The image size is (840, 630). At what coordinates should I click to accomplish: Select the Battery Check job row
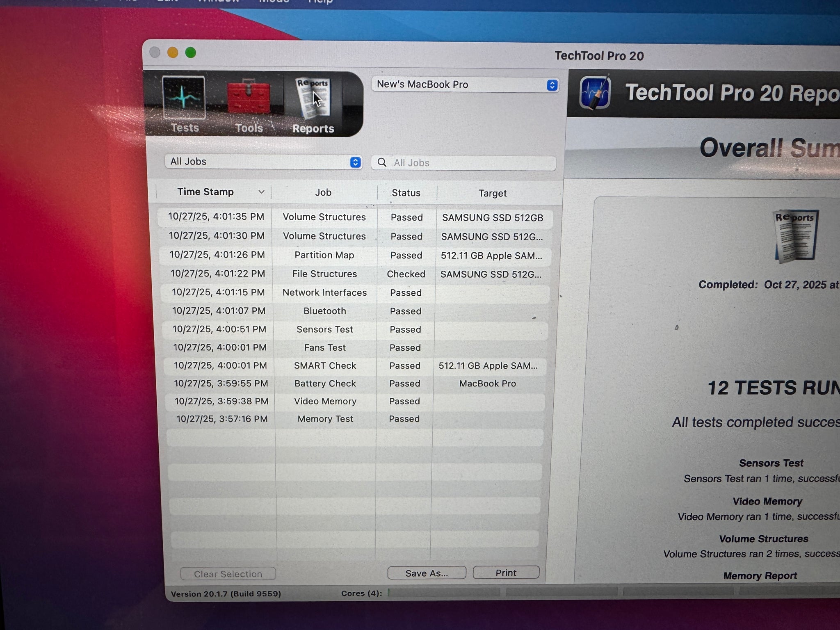tap(325, 383)
